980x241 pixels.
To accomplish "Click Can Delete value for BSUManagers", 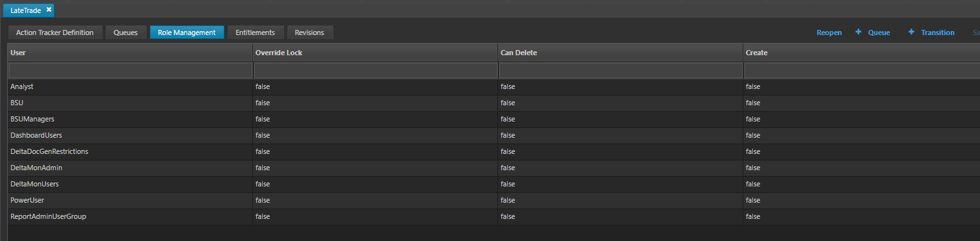I will click(508, 119).
